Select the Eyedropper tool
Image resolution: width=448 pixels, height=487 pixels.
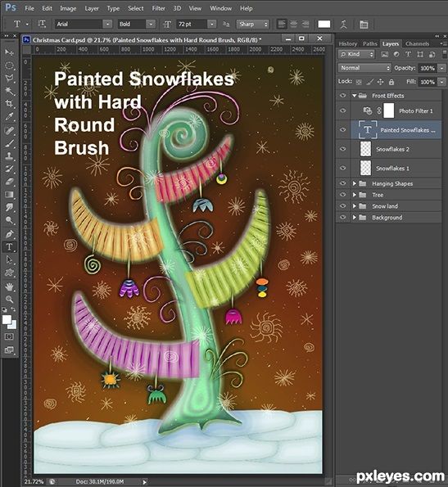[x=9, y=116]
